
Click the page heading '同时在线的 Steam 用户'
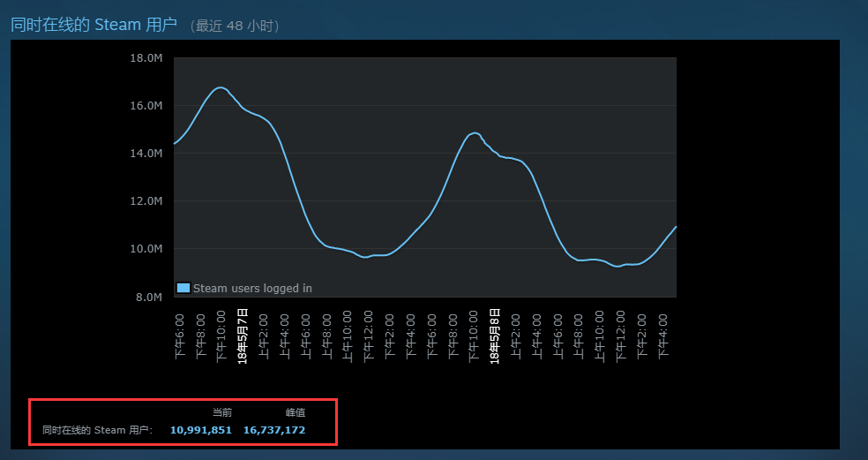(94, 25)
